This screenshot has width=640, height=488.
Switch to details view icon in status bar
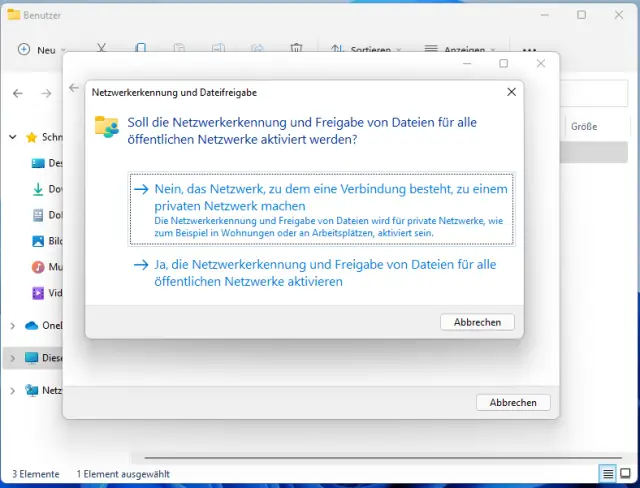(608, 474)
